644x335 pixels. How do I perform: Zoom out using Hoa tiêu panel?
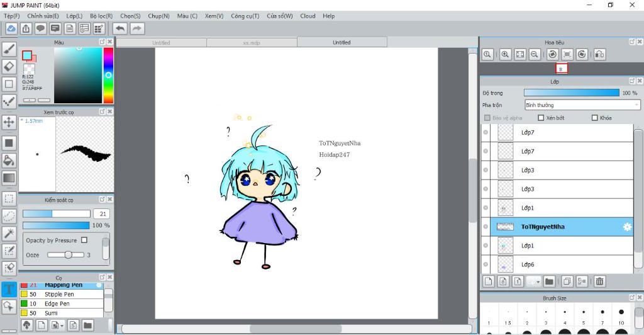pos(535,54)
